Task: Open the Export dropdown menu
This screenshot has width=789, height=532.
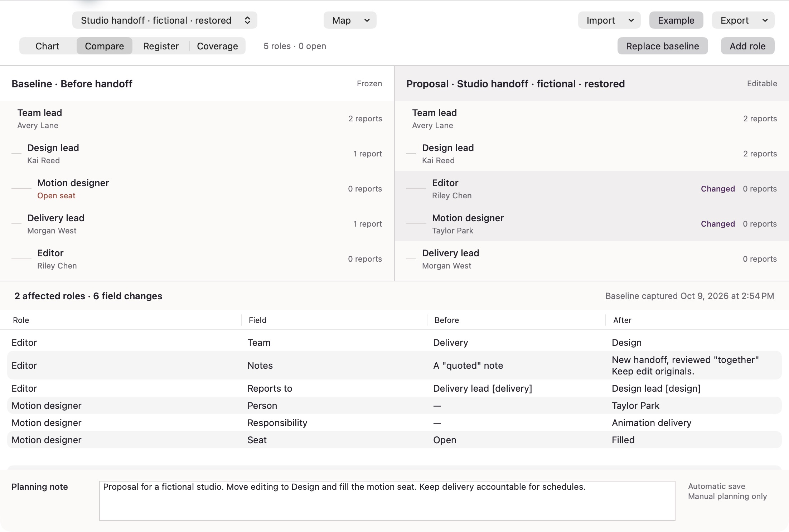Action: (x=743, y=20)
